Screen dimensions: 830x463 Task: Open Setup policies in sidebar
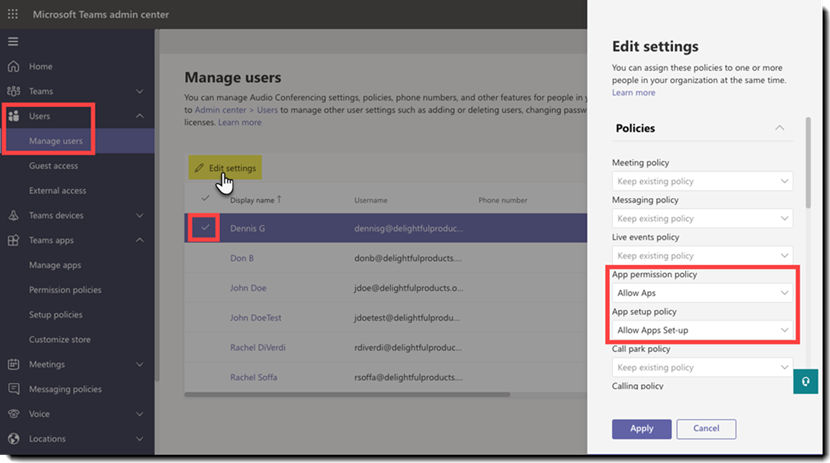(x=56, y=315)
